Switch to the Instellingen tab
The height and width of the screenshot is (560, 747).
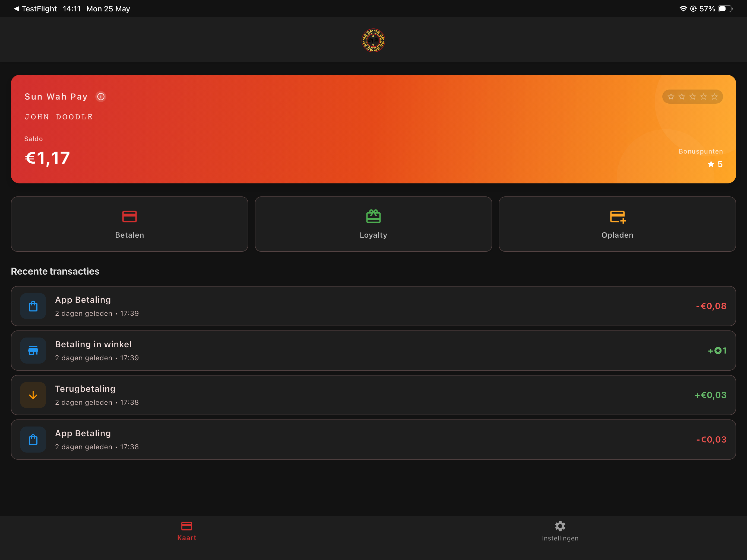tap(560, 531)
